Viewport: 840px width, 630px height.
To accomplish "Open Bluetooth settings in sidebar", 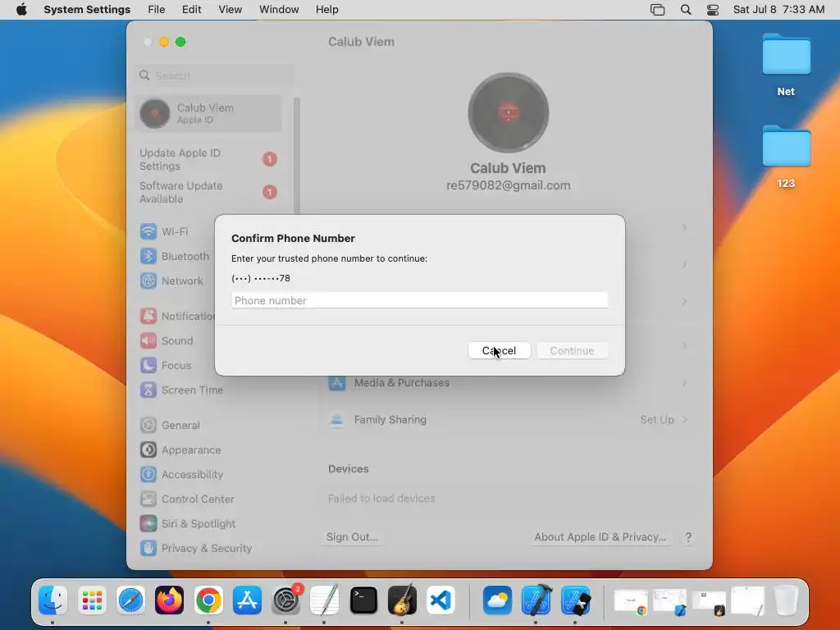I will 176,256.
